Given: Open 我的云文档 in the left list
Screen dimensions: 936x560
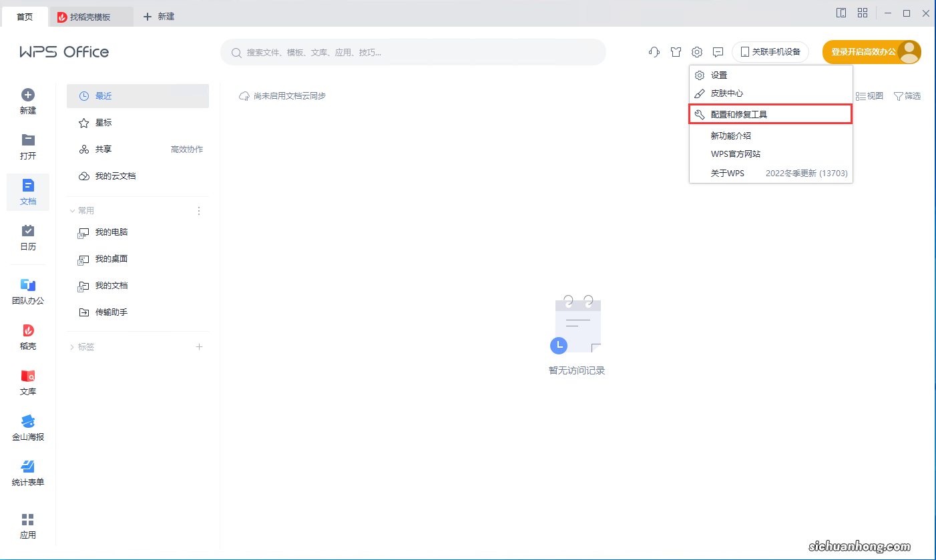Looking at the screenshot, I should click(x=138, y=176).
